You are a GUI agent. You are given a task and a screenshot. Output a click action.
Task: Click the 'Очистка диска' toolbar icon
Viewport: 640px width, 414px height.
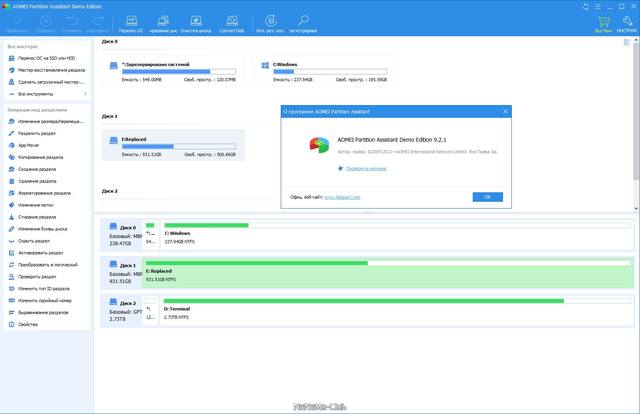tap(196, 24)
